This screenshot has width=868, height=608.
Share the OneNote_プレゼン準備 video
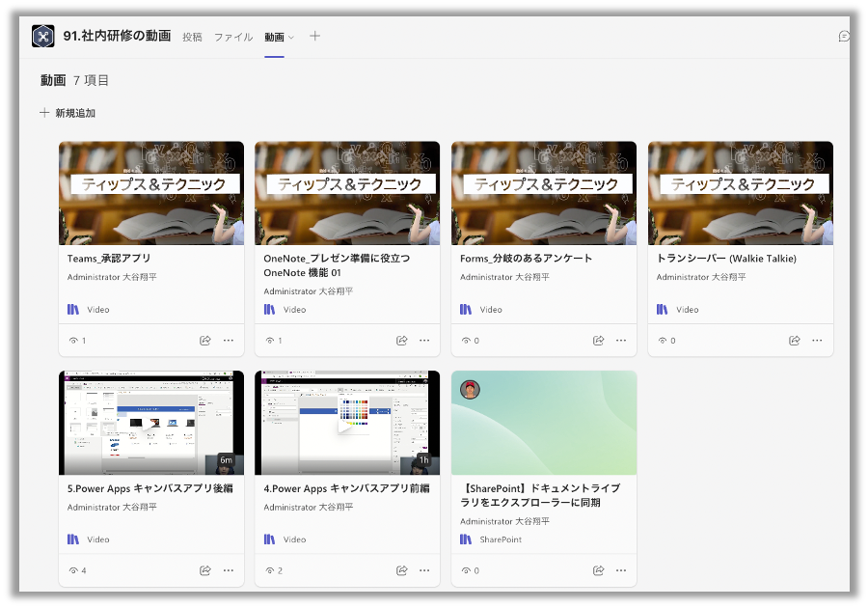(x=401, y=341)
